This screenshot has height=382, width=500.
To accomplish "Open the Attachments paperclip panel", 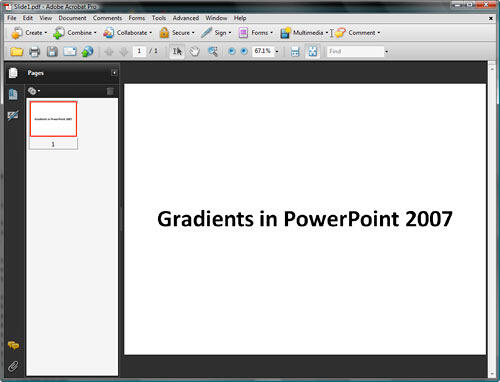I will [x=13, y=366].
